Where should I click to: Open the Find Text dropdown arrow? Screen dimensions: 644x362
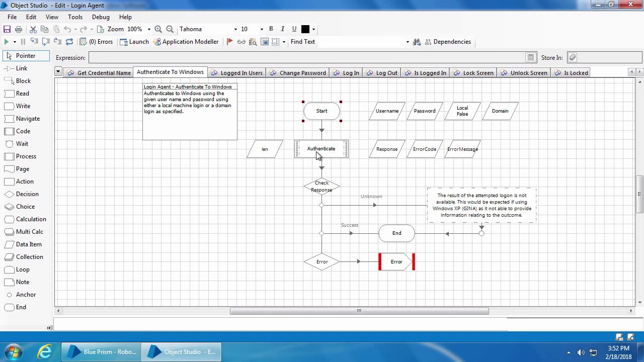click(408, 42)
